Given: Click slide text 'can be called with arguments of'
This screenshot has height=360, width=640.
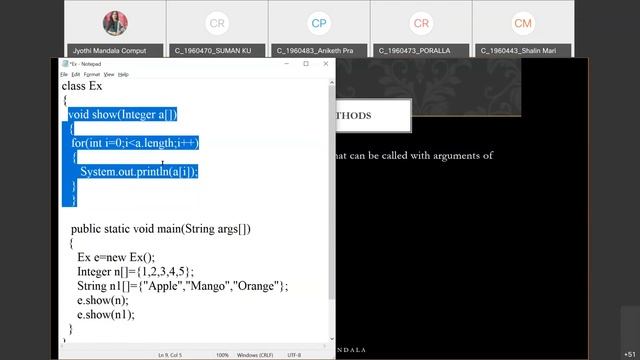Looking at the screenshot, I should point(421,156).
